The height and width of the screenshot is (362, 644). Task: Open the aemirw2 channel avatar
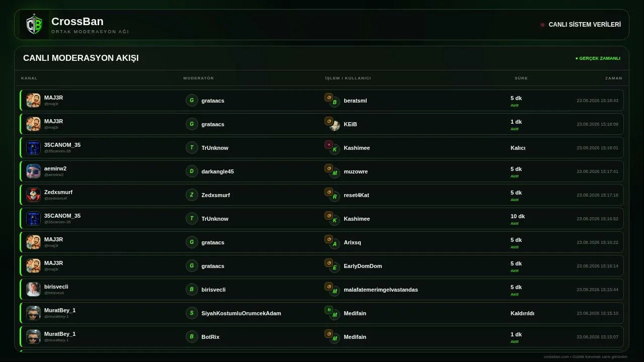(33, 171)
